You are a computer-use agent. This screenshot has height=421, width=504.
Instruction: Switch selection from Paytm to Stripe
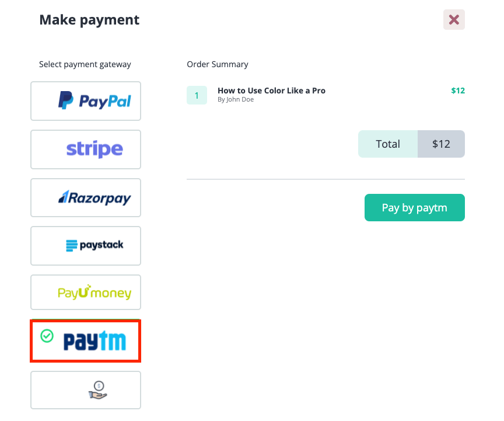85,149
